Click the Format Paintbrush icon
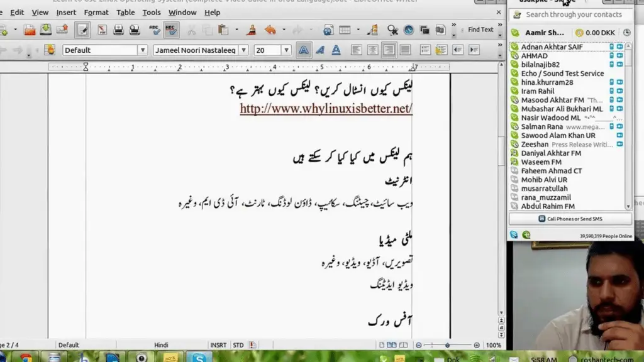 [x=251, y=30]
